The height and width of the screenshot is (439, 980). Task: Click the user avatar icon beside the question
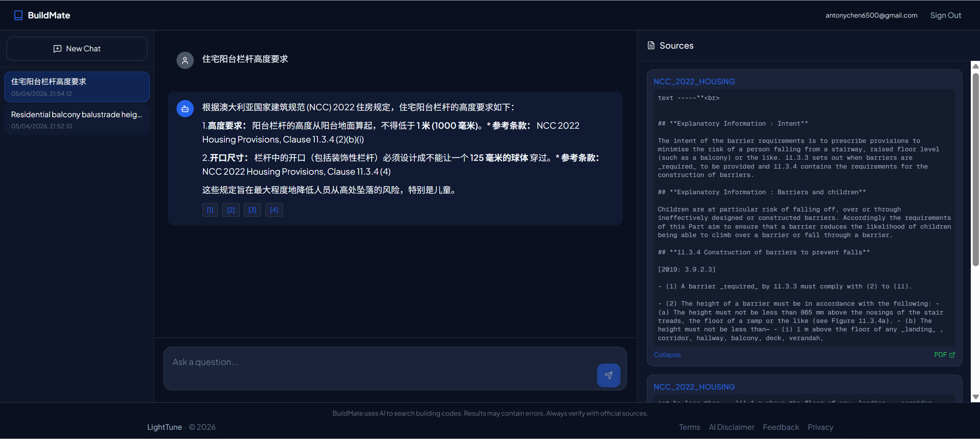click(x=185, y=60)
